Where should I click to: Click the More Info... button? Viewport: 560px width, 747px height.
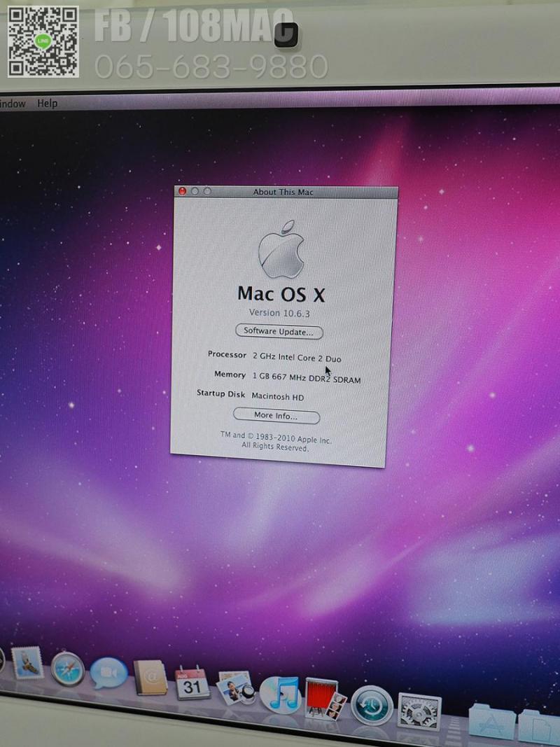[276, 416]
